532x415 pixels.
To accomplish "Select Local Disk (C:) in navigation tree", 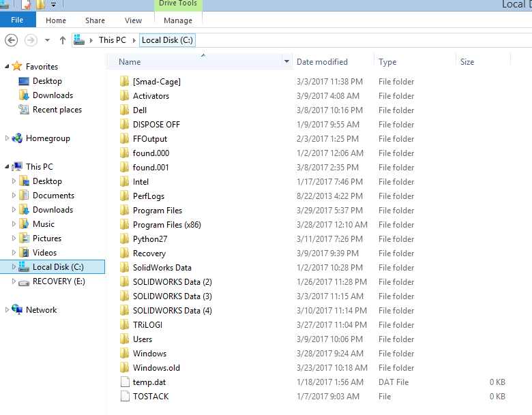I will point(53,267).
